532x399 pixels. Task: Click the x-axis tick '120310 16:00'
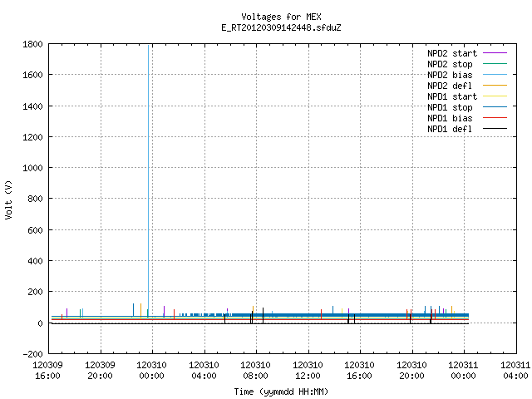tap(359, 371)
